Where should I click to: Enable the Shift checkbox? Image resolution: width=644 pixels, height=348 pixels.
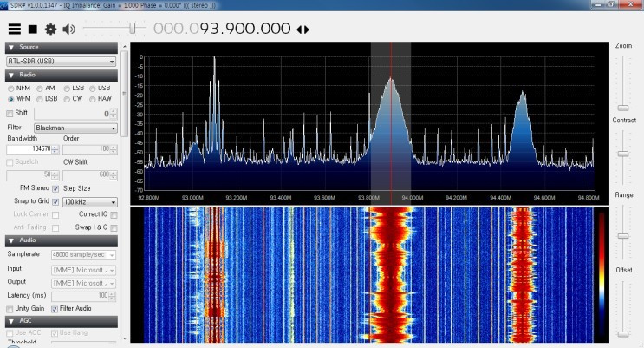tap(10, 114)
